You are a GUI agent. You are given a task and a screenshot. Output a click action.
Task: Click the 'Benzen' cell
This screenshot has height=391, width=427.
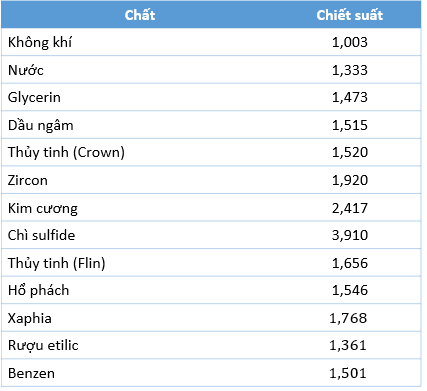pos(31,373)
